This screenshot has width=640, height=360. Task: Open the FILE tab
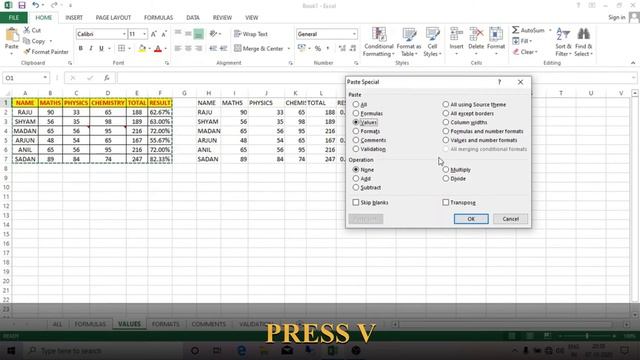coord(13,18)
